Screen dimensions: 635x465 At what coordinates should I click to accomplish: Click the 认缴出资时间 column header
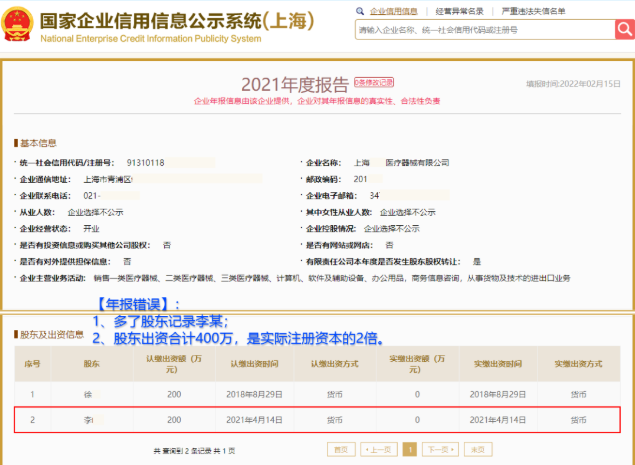(255, 364)
